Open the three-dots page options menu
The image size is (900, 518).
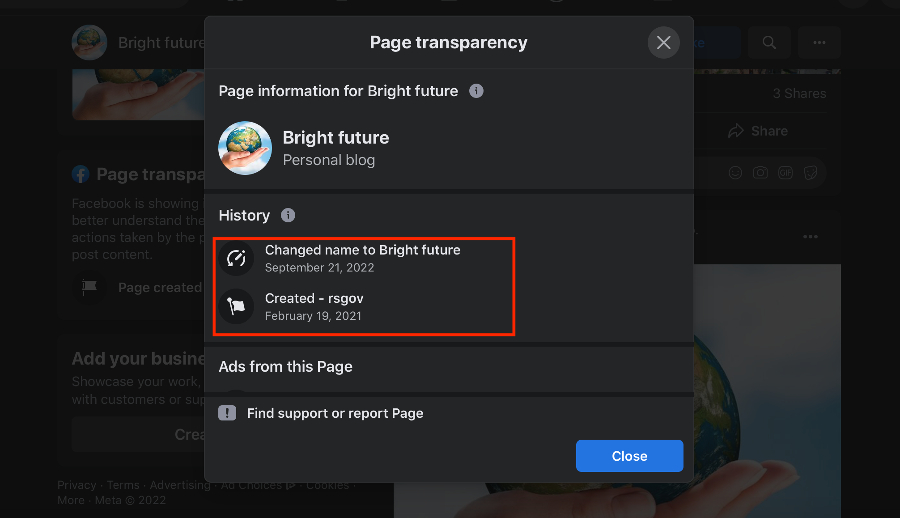819,43
